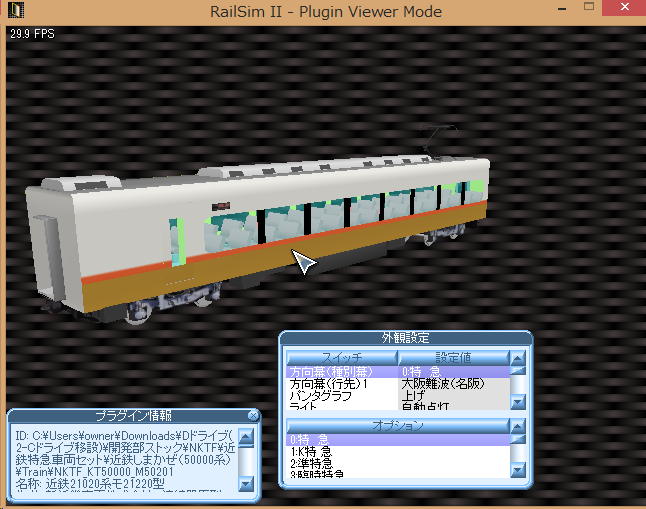The width and height of the screenshot is (646, 509).
Task: Select the パンタグラフ switch row
Action: 342,396
